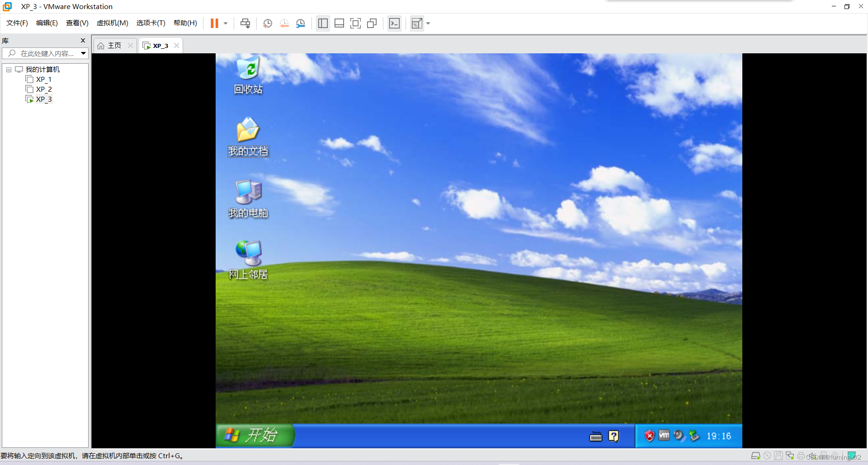Select 我的计算机 in library tree
Viewport: 868px width, 465px height.
click(x=42, y=69)
